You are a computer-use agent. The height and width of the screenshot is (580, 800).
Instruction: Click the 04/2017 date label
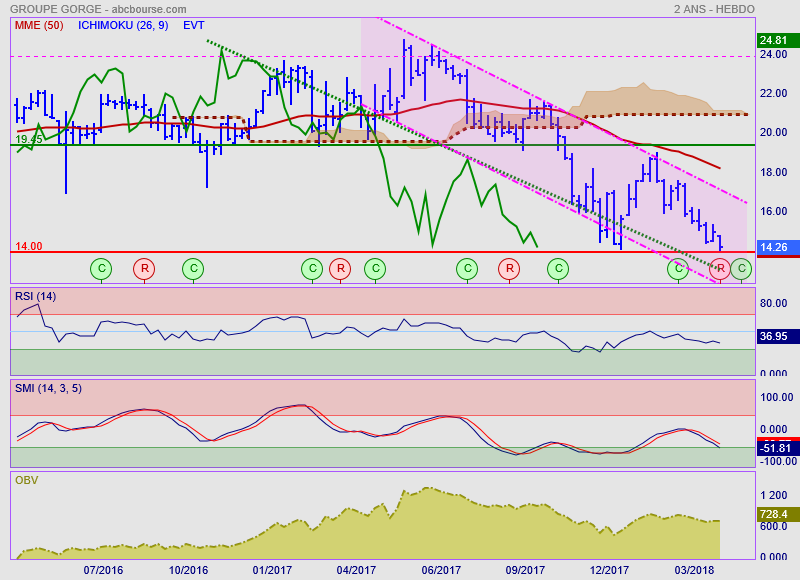356,570
